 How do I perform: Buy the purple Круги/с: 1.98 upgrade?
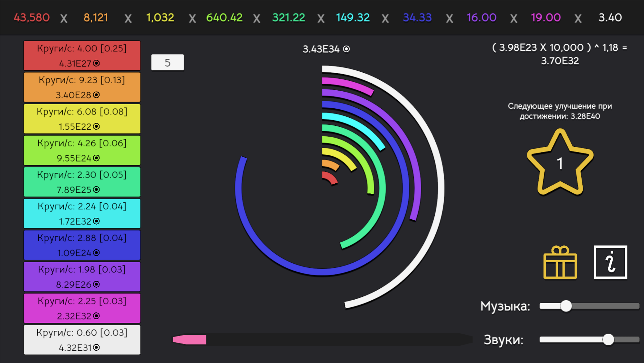tap(82, 277)
